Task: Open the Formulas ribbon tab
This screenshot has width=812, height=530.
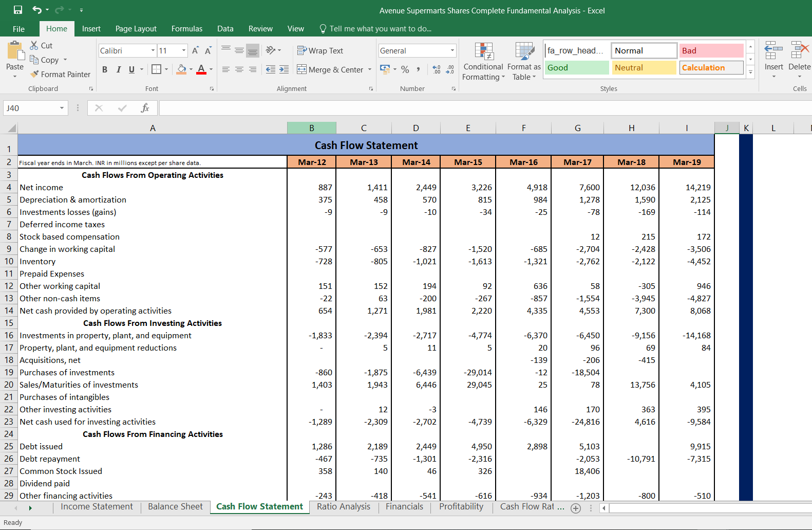Action: click(187, 29)
